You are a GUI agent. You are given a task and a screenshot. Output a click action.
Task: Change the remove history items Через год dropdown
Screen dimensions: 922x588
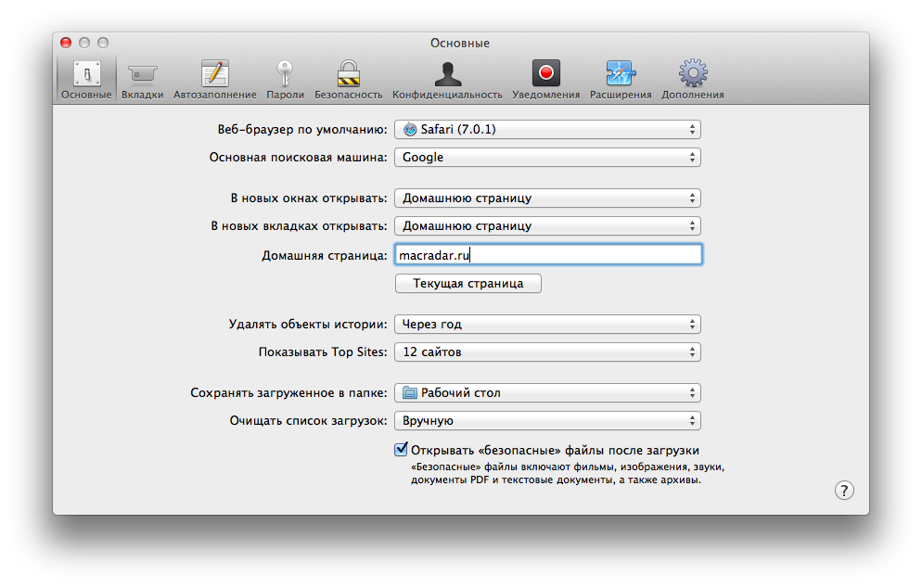click(547, 325)
